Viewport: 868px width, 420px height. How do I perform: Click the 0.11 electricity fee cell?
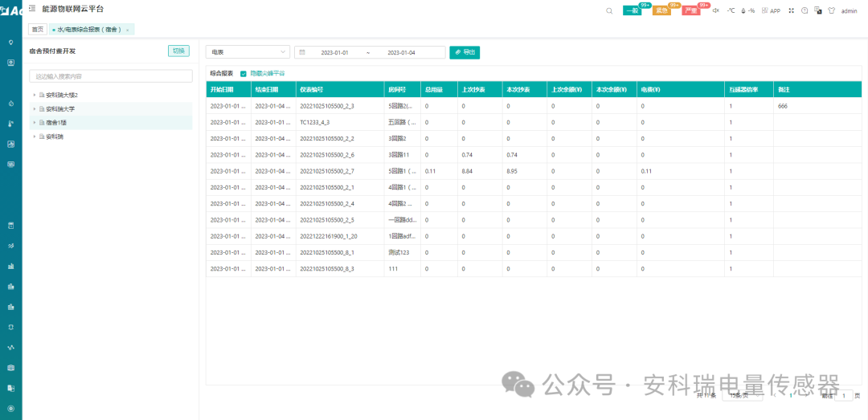pos(681,172)
